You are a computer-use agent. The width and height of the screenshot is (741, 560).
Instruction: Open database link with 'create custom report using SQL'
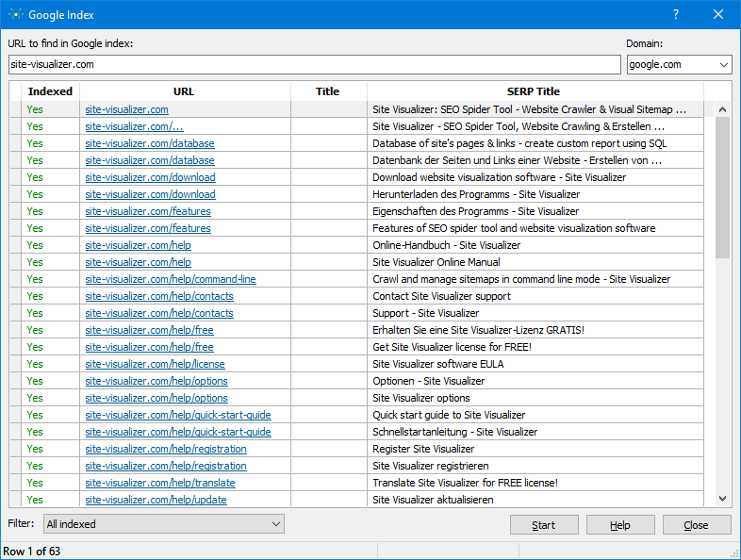150,143
